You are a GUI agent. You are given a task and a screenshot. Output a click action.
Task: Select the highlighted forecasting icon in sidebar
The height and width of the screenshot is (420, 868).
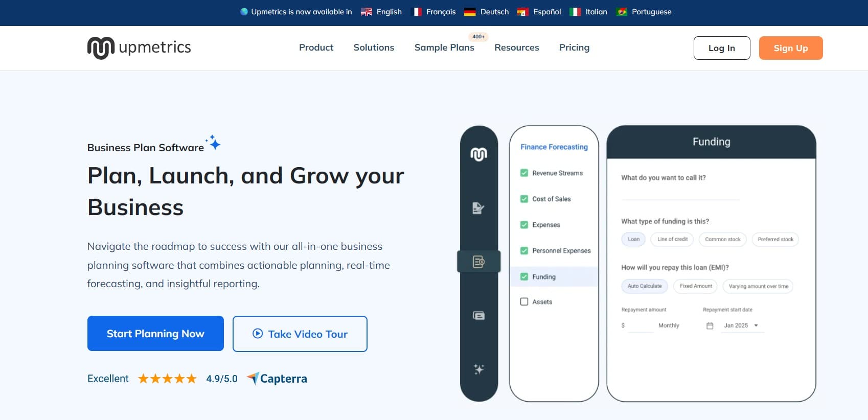(x=479, y=262)
